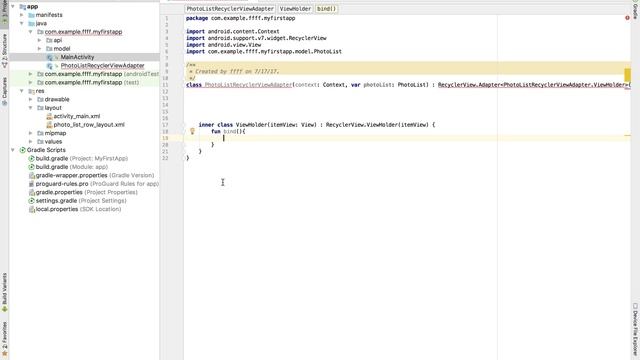Open the Favorites tool window
This screenshot has height=360, width=640.
coord(4,339)
